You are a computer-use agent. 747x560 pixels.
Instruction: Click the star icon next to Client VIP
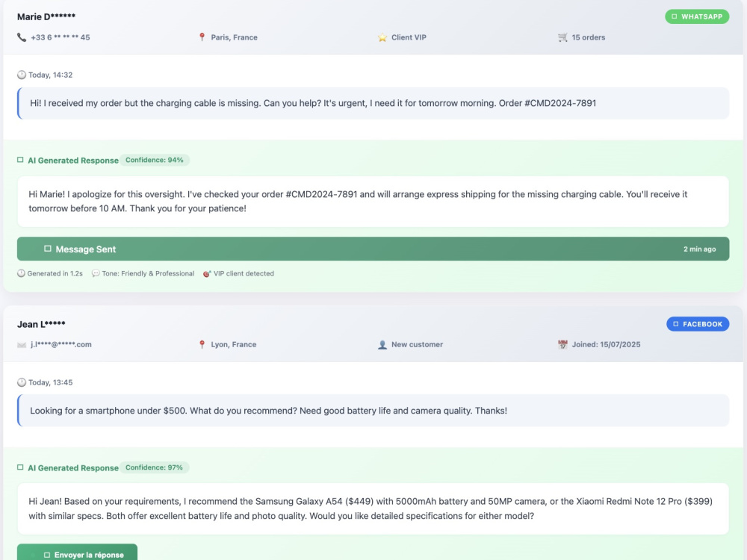382,37
